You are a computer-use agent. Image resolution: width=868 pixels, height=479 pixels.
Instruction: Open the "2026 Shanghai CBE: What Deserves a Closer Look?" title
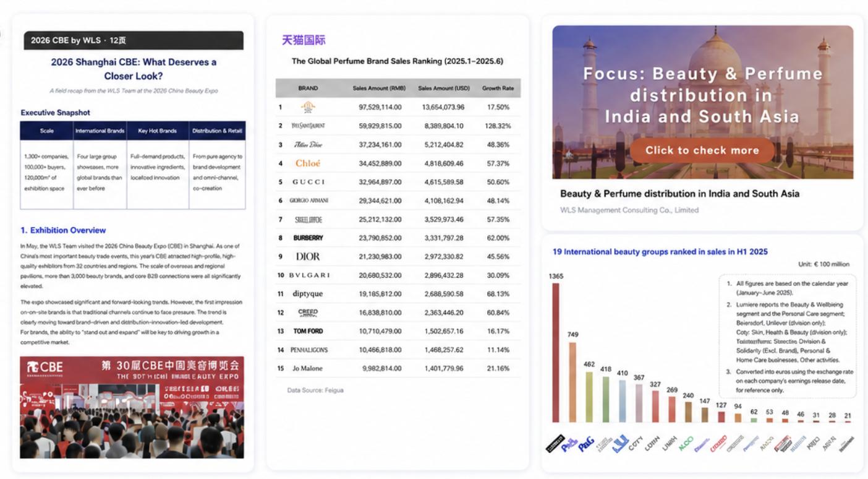tap(134, 69)
